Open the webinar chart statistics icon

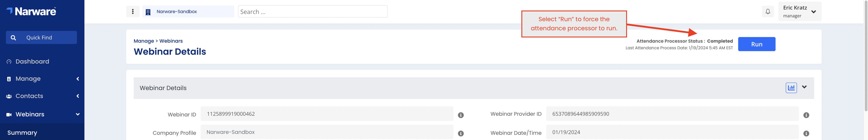791,87
